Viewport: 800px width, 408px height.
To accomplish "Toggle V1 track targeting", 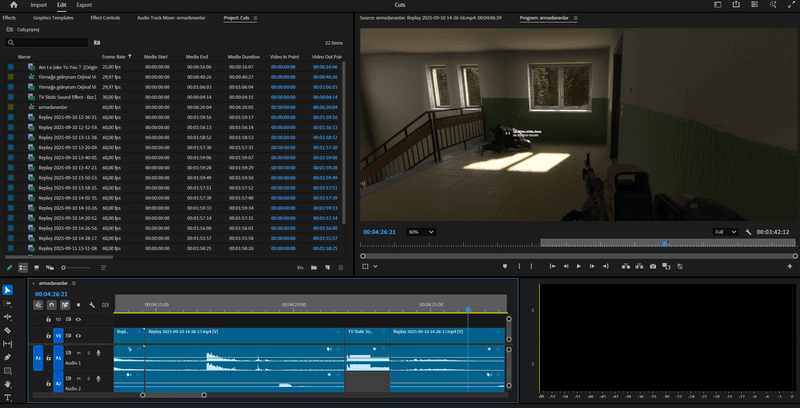I will [58, 336].
